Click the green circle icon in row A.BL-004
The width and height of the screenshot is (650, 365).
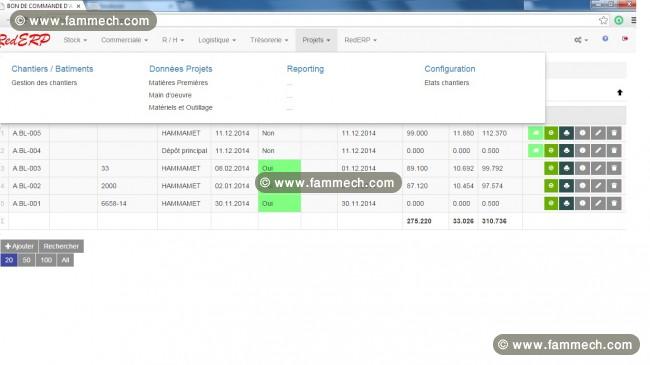pyautogui.click(x=551, y=151)
